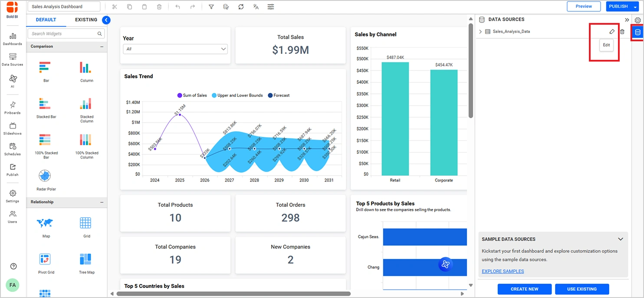This screenshot has height=298, width=644.
Task: Open the Data Sources database icon in the right rail
Action: [x=637, y=33]
